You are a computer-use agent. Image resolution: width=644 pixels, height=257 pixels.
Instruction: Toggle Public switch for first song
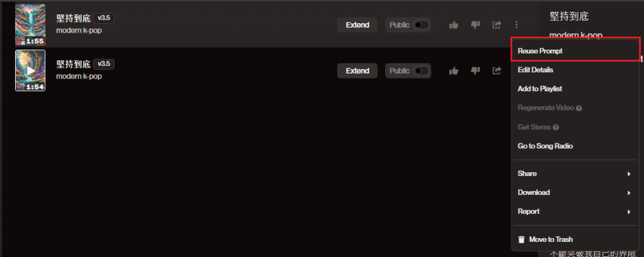pos(421,25)
